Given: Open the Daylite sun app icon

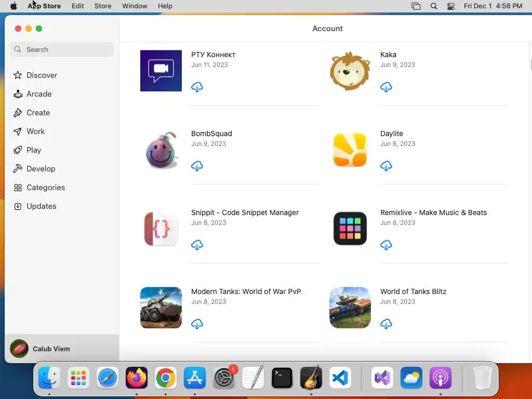Looking at the screenshot, I should 350,150.
